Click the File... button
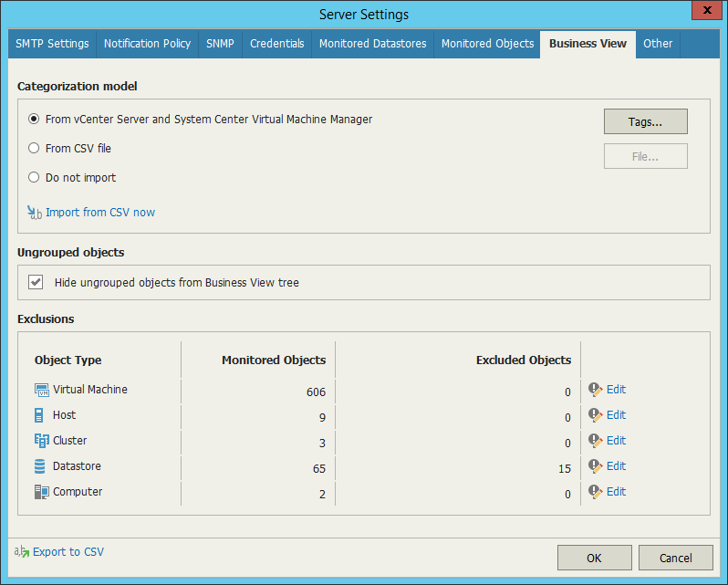The width and height of the screenshot is (728, 585). (x=645, y=156)
